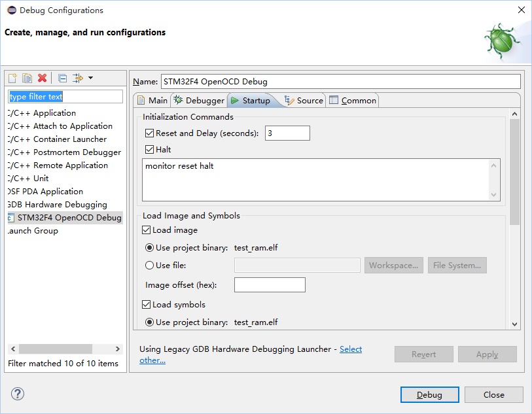Delete the selected launch configuration
Image resolution: width=532 pixels, height=414 pixels.
(43, 78)
